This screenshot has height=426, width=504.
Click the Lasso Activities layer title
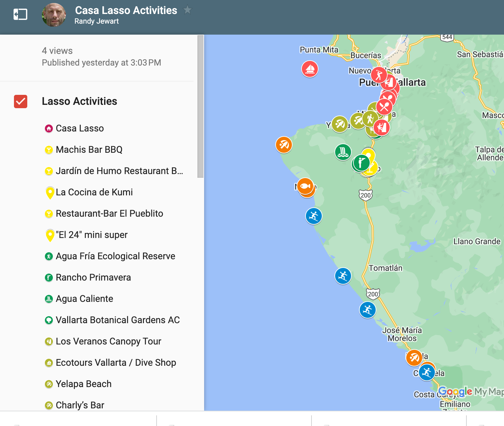79,101
